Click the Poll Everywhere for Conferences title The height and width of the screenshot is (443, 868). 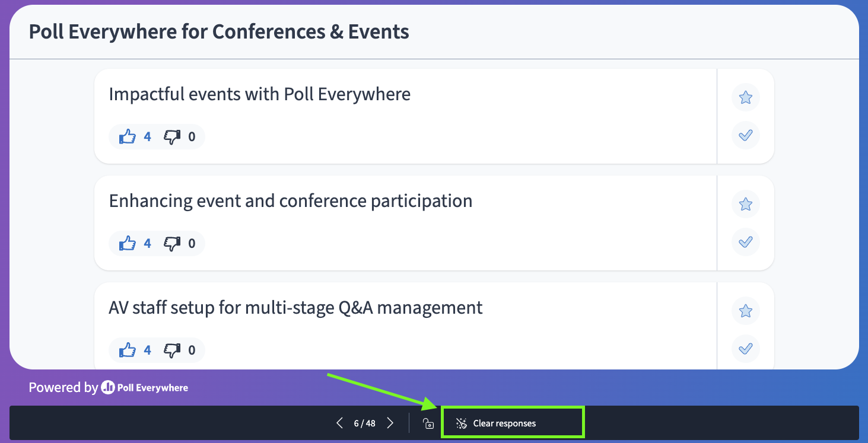[x=219, y=31]
